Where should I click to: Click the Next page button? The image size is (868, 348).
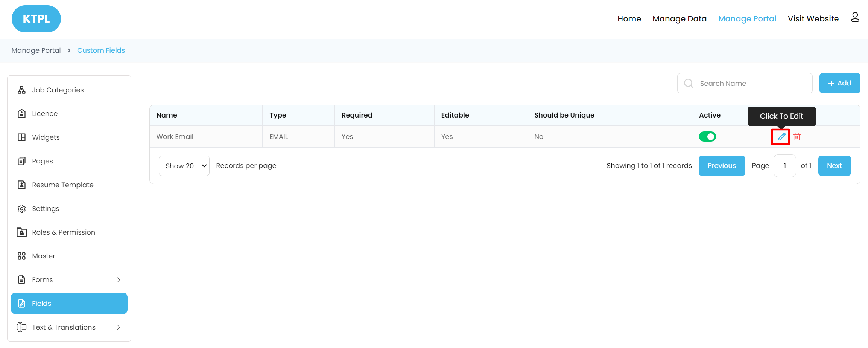(x=834, y=166)
